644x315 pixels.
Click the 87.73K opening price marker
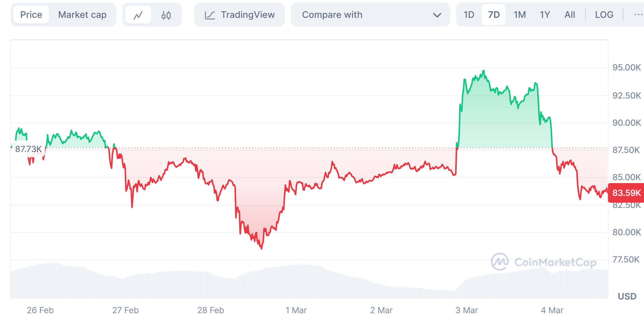point(28,149)
